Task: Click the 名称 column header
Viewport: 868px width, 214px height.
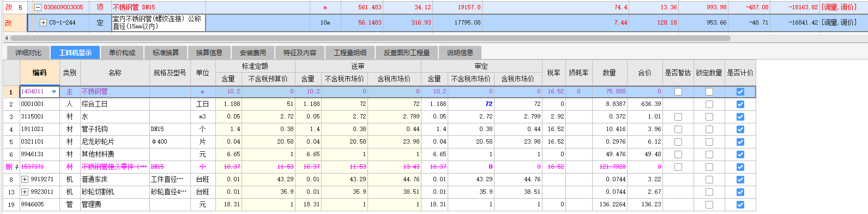Action: click(114, 73)
